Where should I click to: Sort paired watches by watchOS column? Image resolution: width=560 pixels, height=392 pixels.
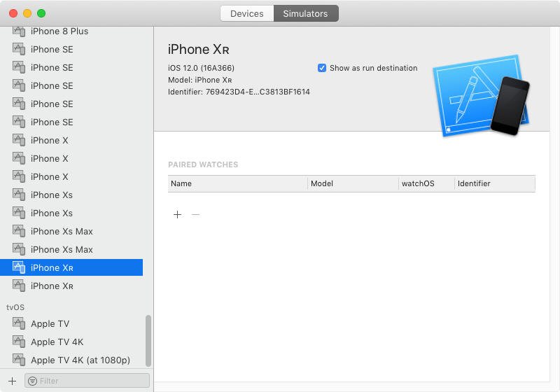(426, 183)
